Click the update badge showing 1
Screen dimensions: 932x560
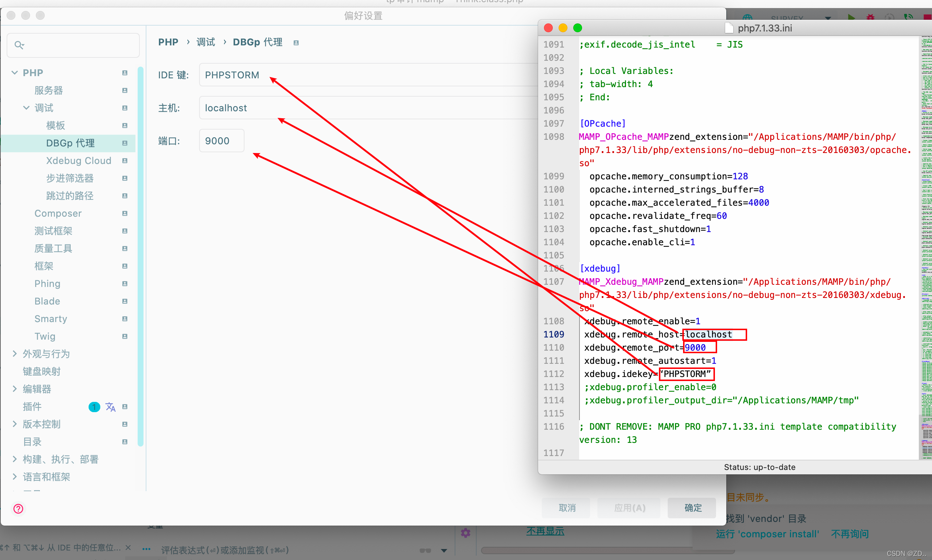click(x=94, y=407)
